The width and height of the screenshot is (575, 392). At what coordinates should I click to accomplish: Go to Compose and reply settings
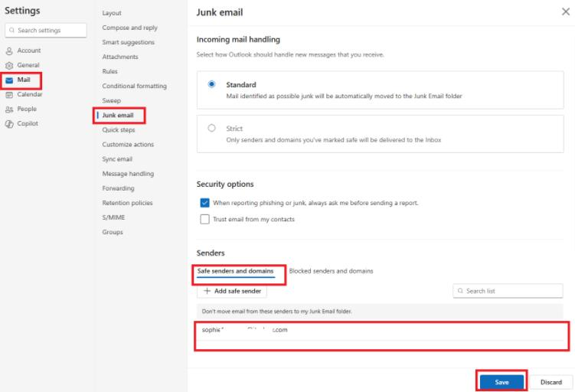(130, 28)
